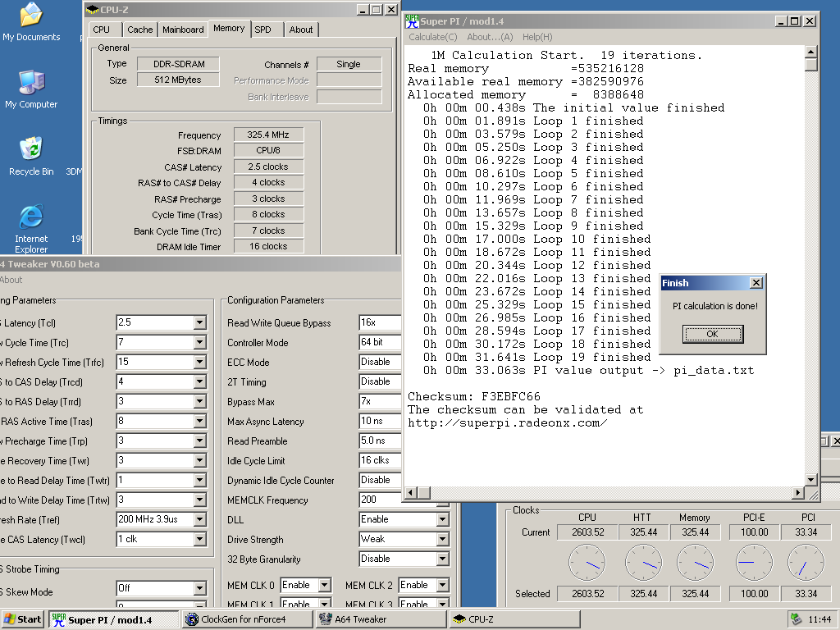Click the Frequency value 325.4 MHz in CPU-Z
Image resolution: width=840 pixels, height=630 pixels.
268,135
